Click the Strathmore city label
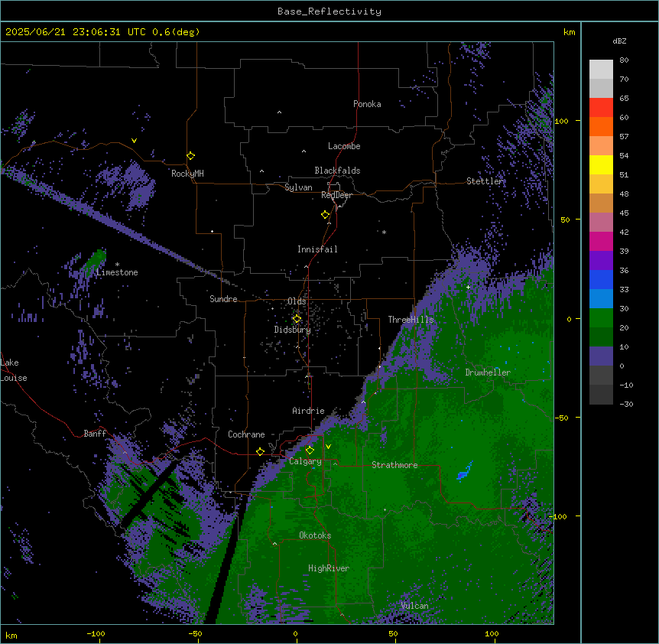 pos(394,465)
